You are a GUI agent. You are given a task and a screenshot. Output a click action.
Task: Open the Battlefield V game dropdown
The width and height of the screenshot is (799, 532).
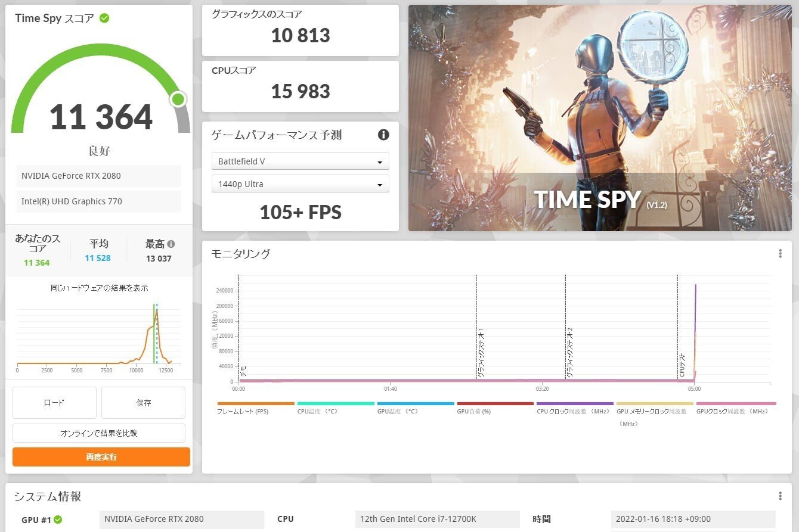(x=300, y=161)
